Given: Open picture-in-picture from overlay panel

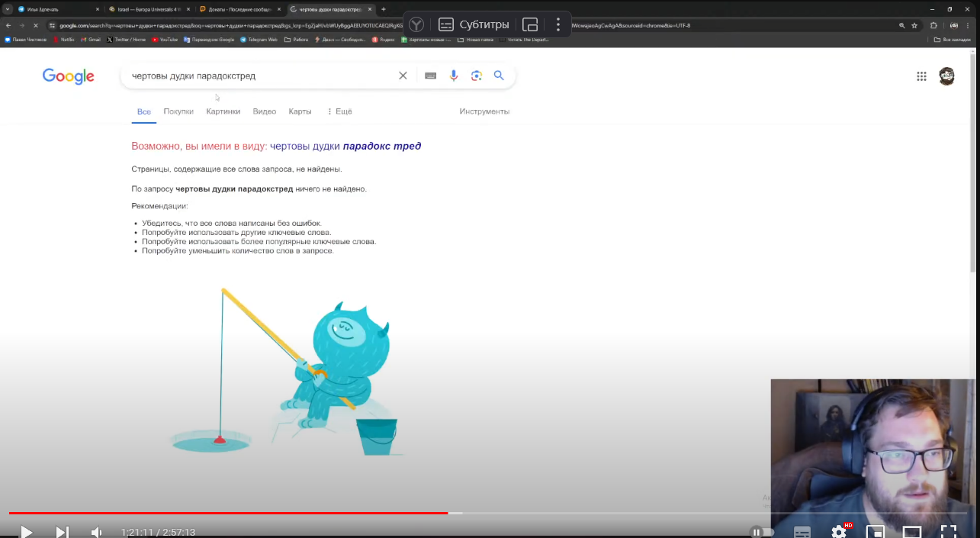Looking at the screenshot, I should coord(530,24).
